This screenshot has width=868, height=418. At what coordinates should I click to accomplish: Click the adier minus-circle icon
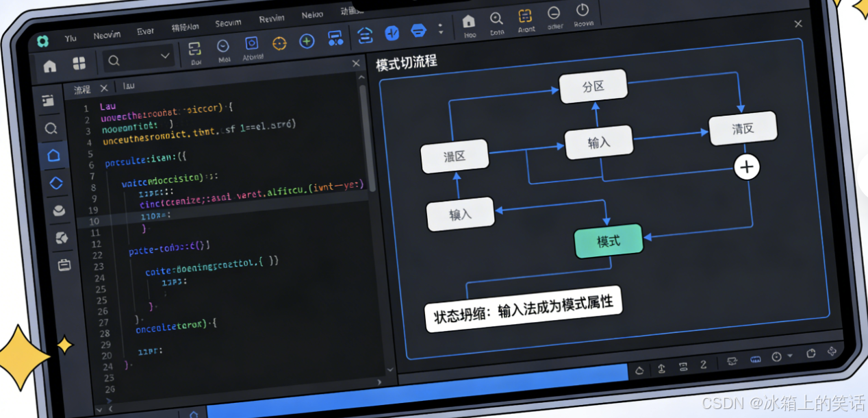pos(554,13)
